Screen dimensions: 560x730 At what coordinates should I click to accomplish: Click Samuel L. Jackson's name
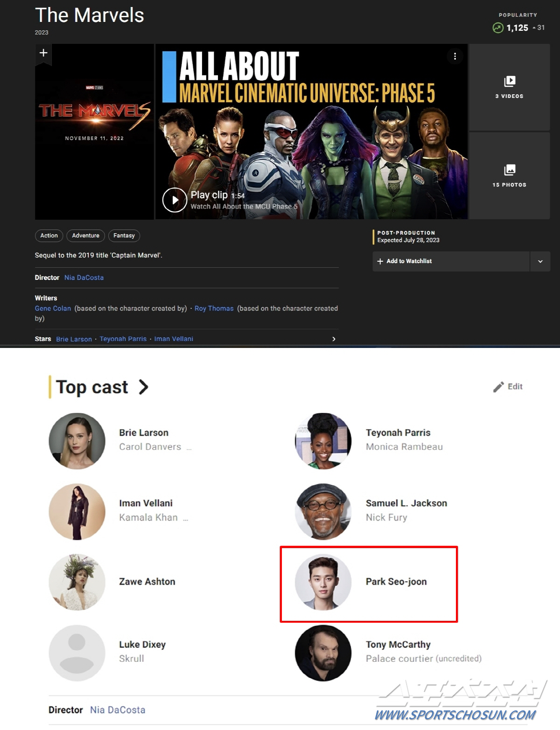[406, 503]
